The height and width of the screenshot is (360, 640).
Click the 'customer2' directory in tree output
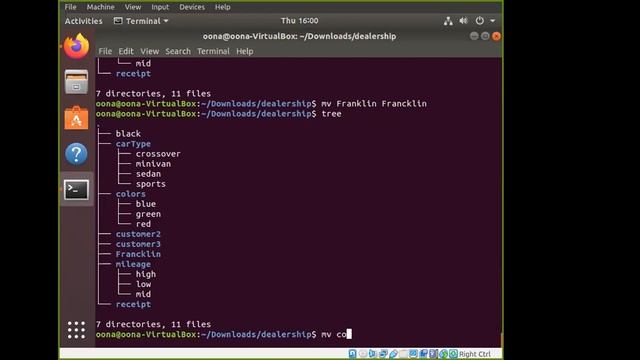(138, 234)
